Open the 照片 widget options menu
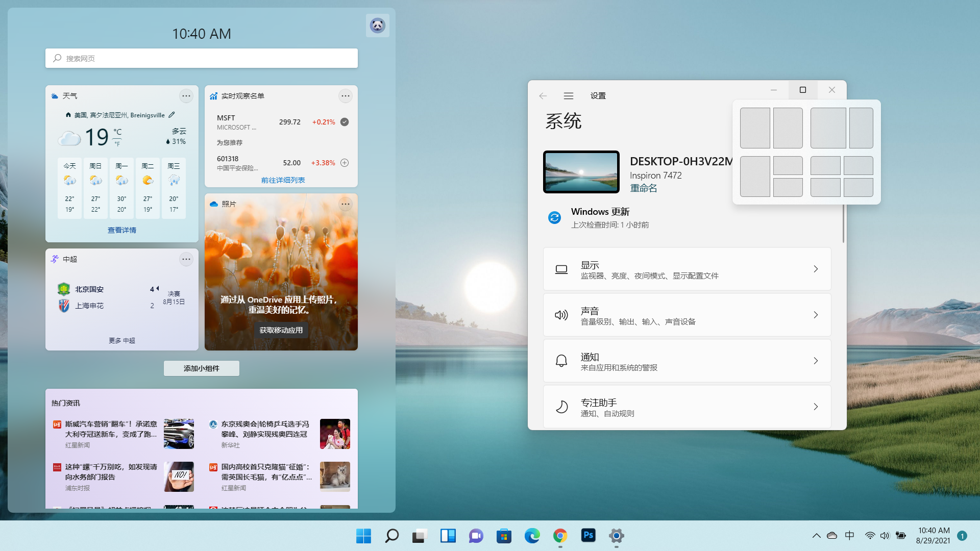 346,204
